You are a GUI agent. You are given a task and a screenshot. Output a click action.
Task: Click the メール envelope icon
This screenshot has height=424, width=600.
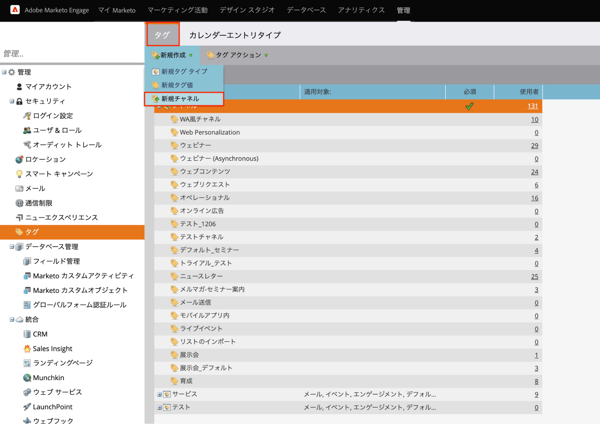click(x=19, y=188)
